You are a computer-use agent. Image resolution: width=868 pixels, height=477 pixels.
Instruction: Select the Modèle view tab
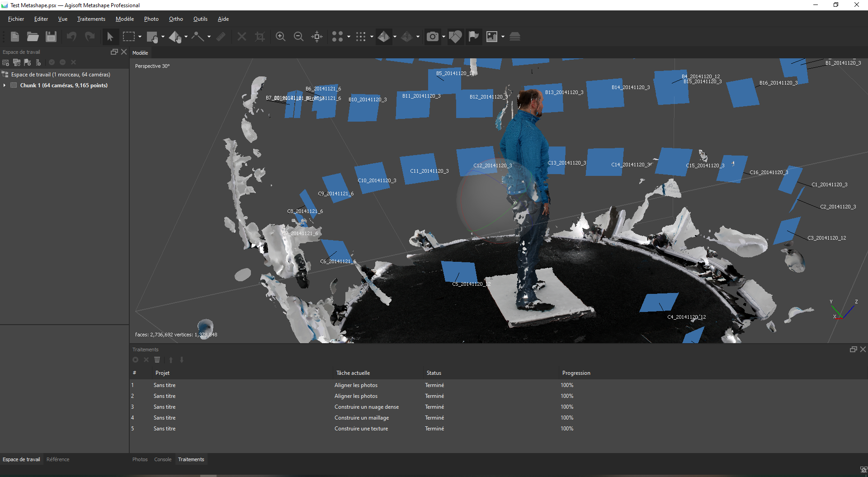click(140, 53)
